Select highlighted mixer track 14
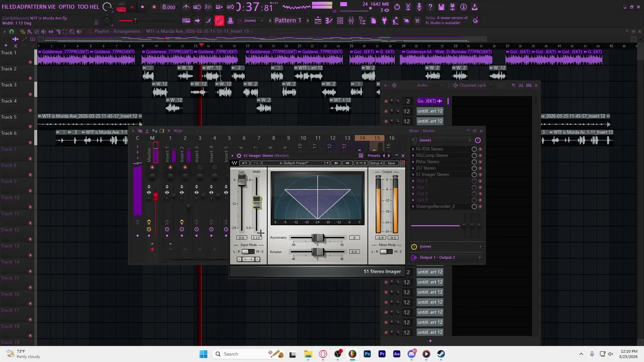Screen dimensions: 644x362 (x=362, y=138)
